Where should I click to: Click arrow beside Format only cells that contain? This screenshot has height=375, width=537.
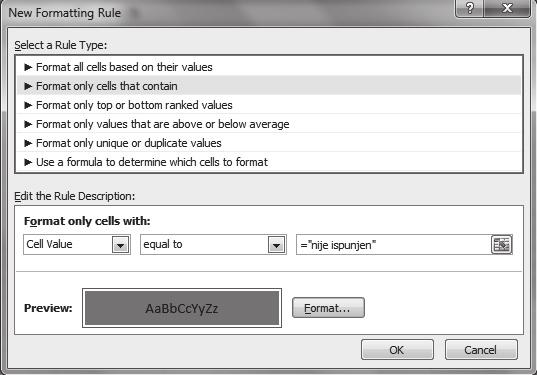click(x=28, y=86)
